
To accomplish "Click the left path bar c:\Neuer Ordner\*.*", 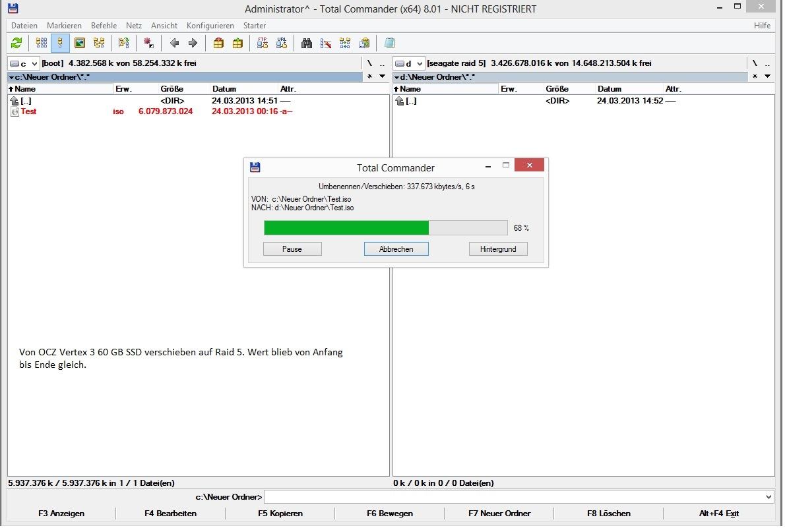I will click(185, 77).
